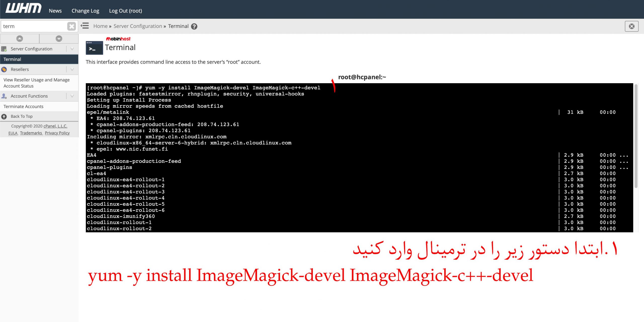Click the down navigation arrow above the sidebar
This screenshot has width=644, height=322.
(x=59, y=38)
